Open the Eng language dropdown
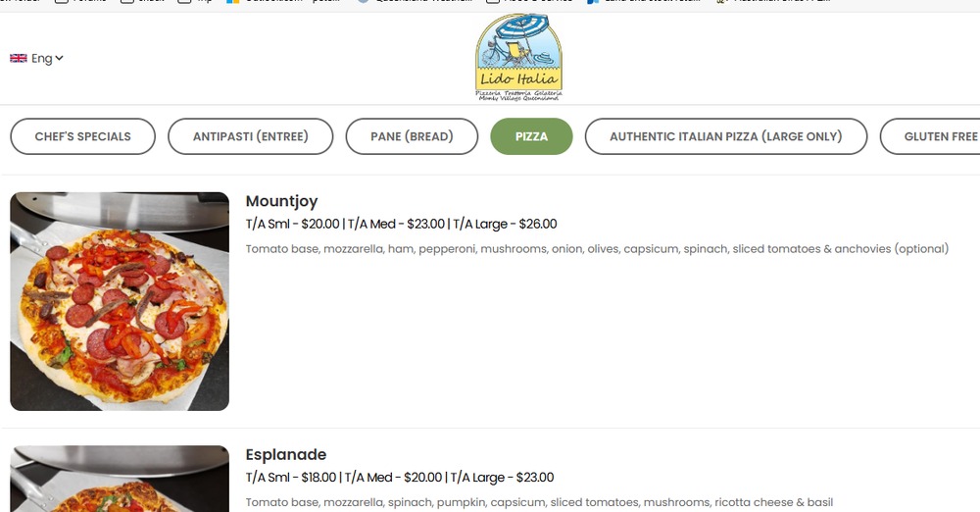The image size is (980, 512). pyautogui.click(x=37, y=58)
